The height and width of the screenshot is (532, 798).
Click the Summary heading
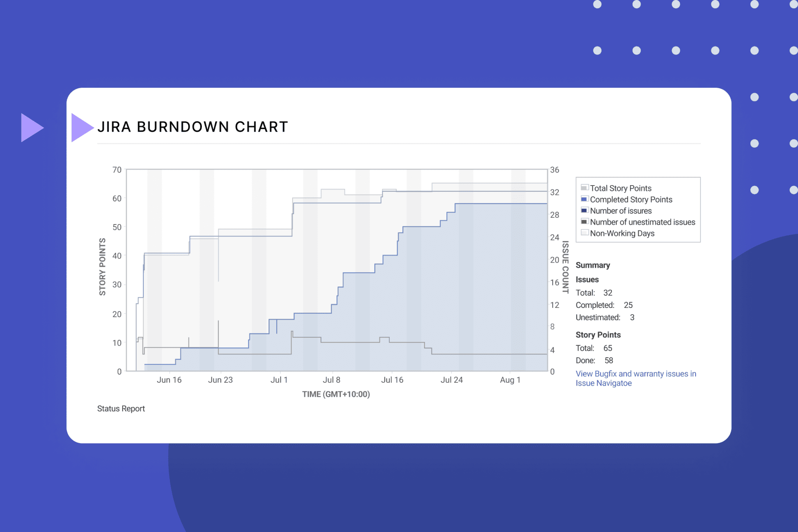[x=593, y=265]
